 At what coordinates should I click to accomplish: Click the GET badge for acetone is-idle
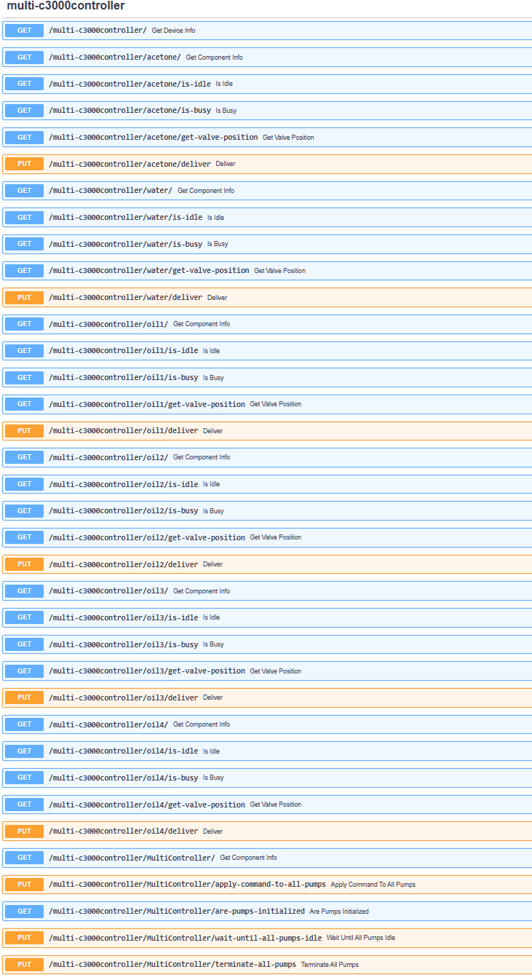(25, 84)
